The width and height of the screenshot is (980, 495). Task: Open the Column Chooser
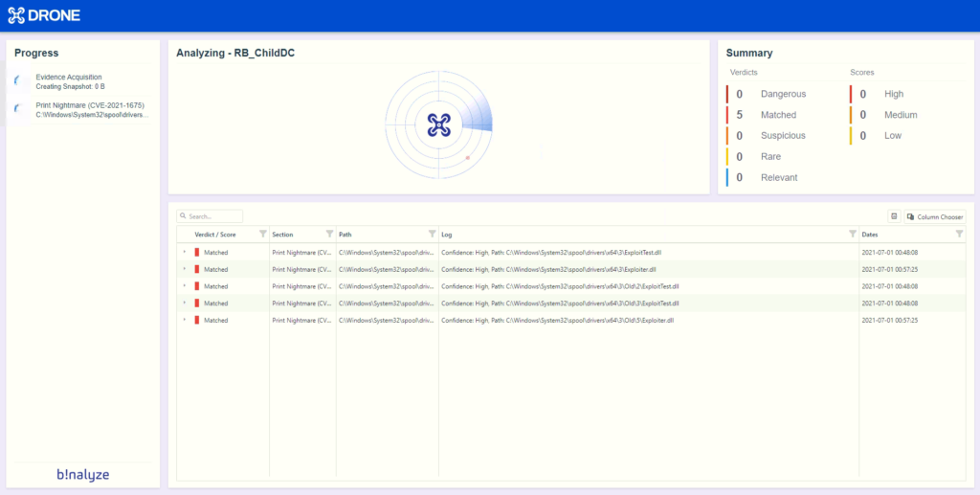point(934,216)
